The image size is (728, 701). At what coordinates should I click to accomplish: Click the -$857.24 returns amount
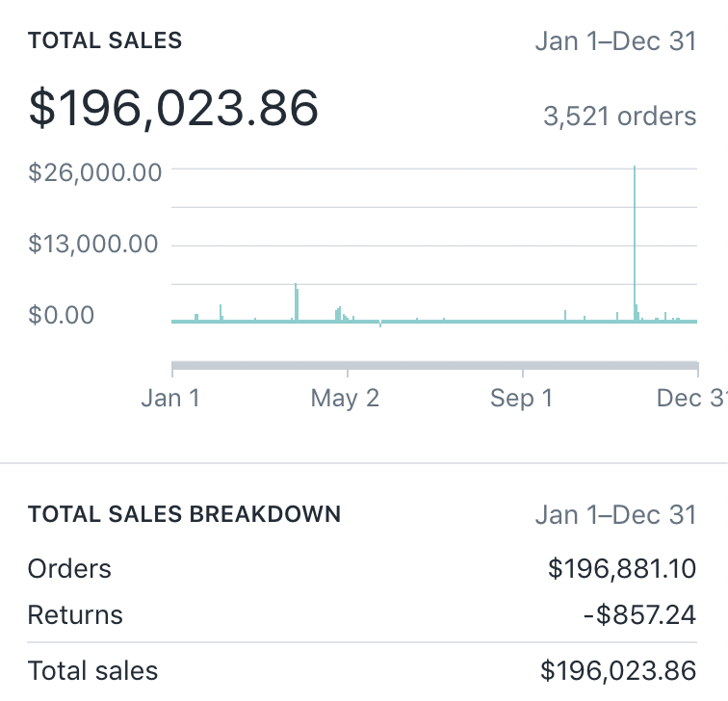pyautogui.click(x=639, y=615)
